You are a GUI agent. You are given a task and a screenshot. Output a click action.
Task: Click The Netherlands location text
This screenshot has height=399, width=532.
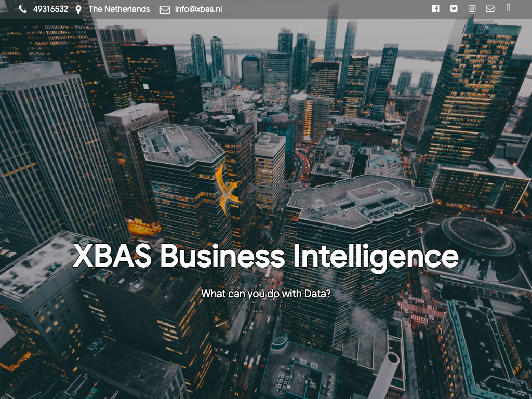click(x=119, y=9)
